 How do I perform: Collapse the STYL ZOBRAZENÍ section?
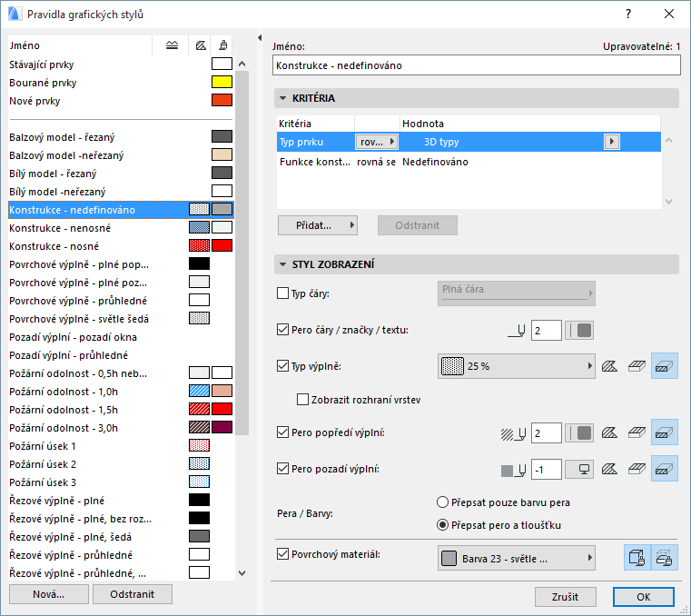click(x=283, y=264)
